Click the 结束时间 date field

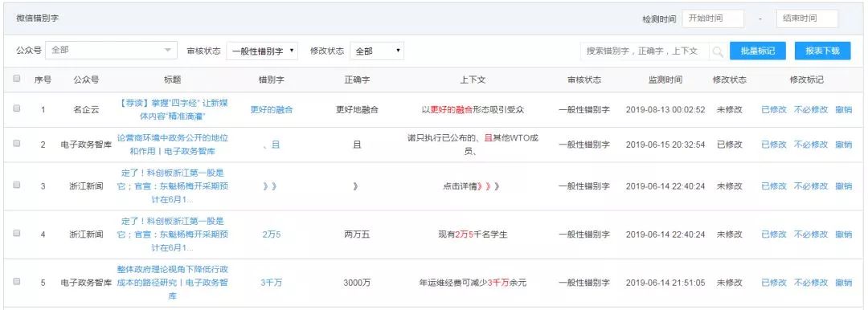807,18
